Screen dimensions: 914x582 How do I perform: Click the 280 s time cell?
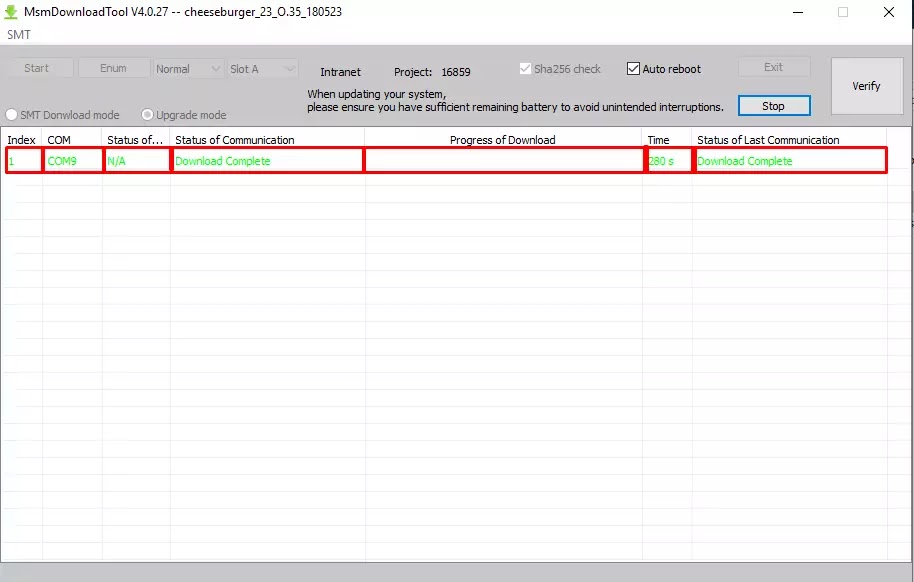click(x=669, y=161)
